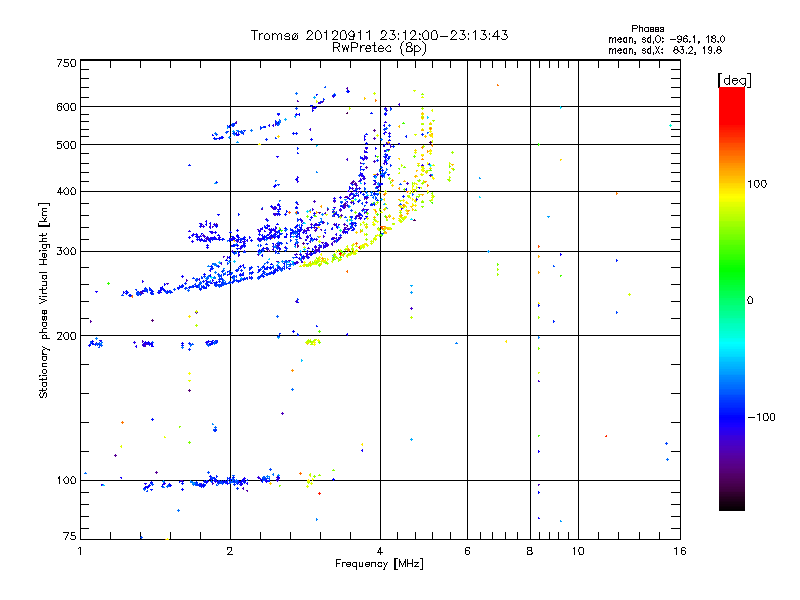Click the 'Frequency [MHz]' x-axis label
The image size is (800, 600).
379,564
